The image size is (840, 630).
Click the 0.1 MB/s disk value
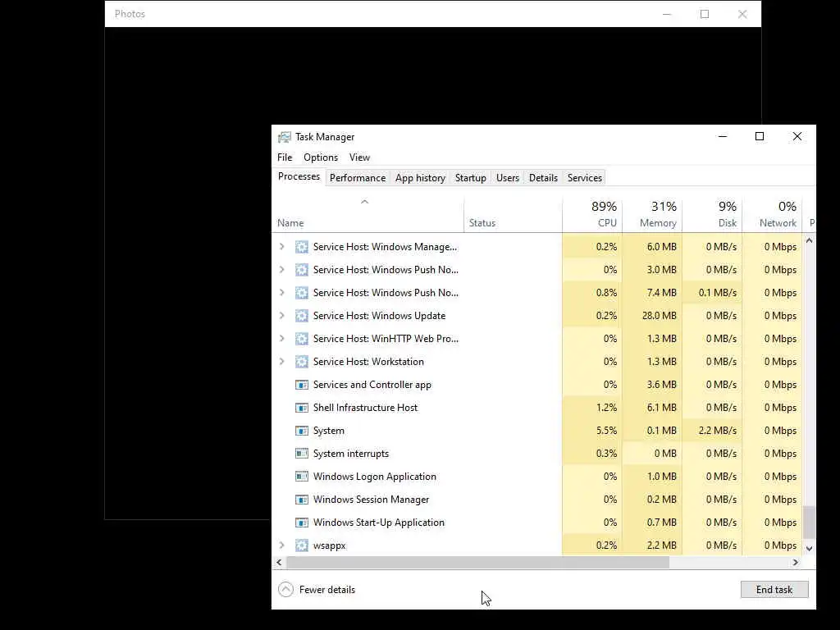click(x=717, y=293)
